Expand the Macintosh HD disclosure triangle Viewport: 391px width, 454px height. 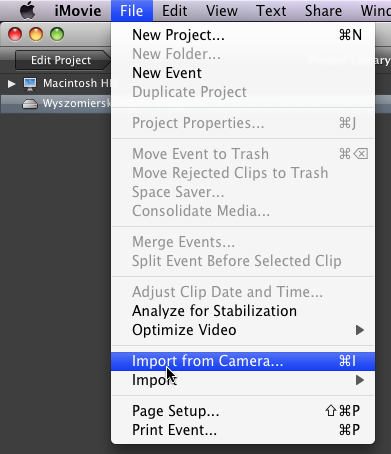tap(11, 83)
